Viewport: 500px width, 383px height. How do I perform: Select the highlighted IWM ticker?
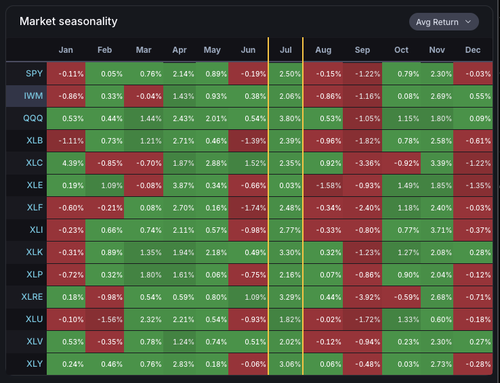tap(33, 96)
